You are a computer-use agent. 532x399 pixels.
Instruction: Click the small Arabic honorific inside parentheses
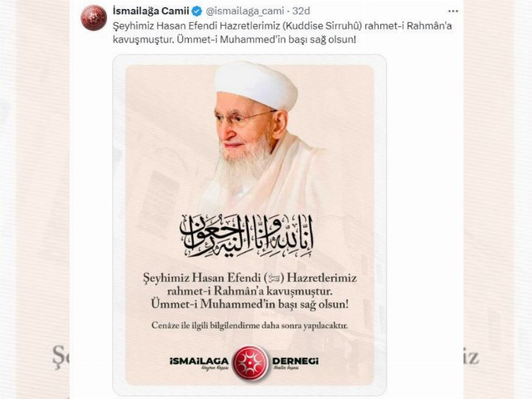(x=275, y=279)
